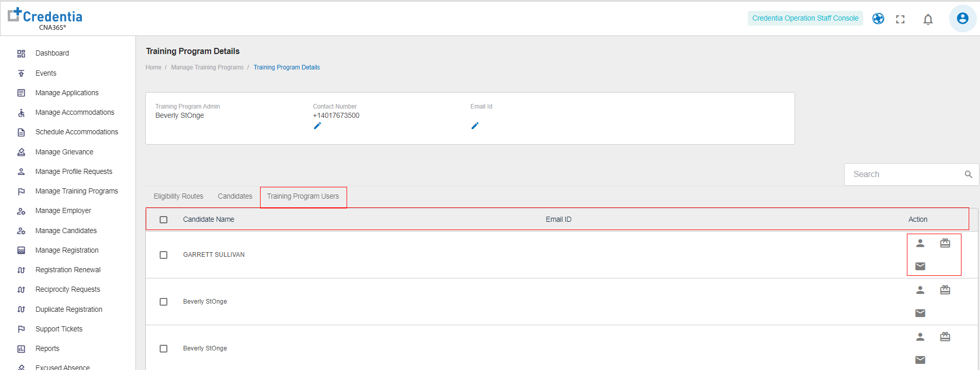Select the first Beverly StOnge checkbox
This screenshot has height=370, width=980.
pos(164,302)
